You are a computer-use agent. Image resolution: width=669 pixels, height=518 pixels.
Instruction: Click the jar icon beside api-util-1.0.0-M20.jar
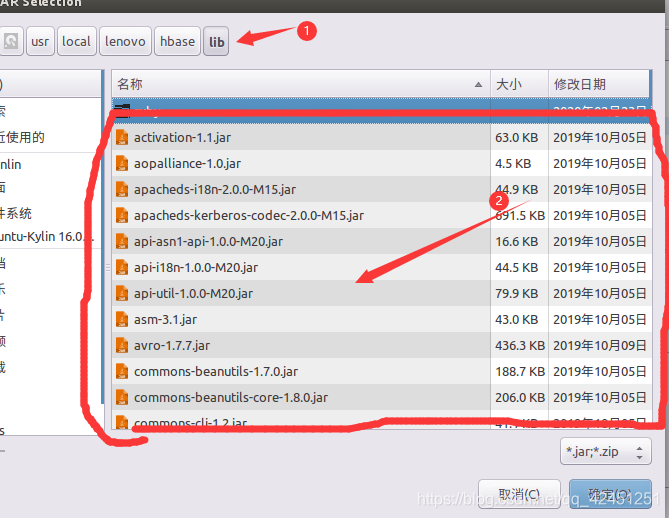[x=122, y=294]
